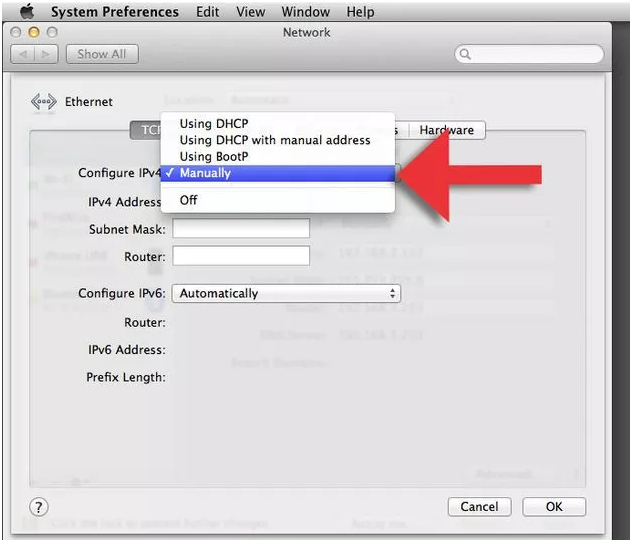Click the Cancel button
The height and width of the screenshot is (540, 630).
click(x=479, y=507)
